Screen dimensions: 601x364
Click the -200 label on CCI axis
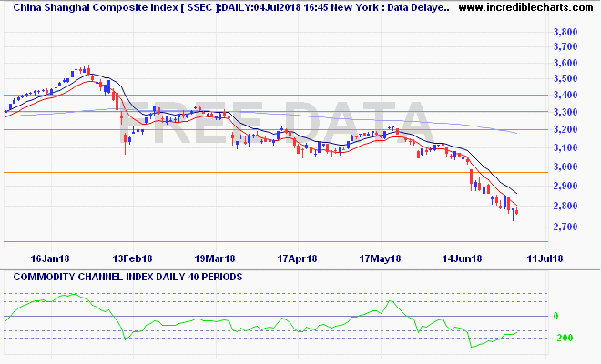tap(563, 339)
